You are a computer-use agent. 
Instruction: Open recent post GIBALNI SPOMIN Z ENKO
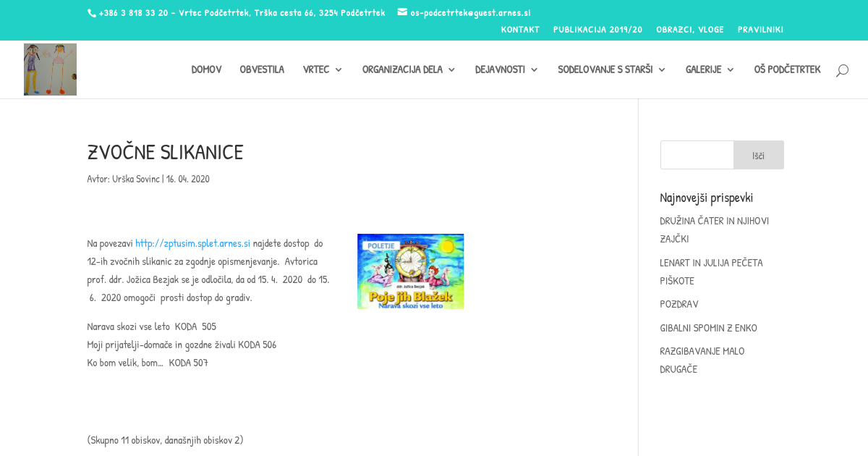(x=708, y=328)
